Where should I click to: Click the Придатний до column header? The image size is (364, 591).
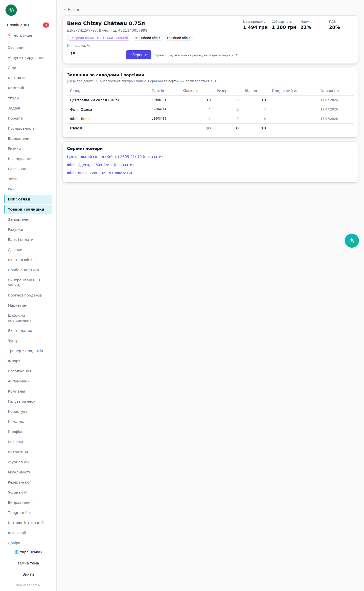285,91
